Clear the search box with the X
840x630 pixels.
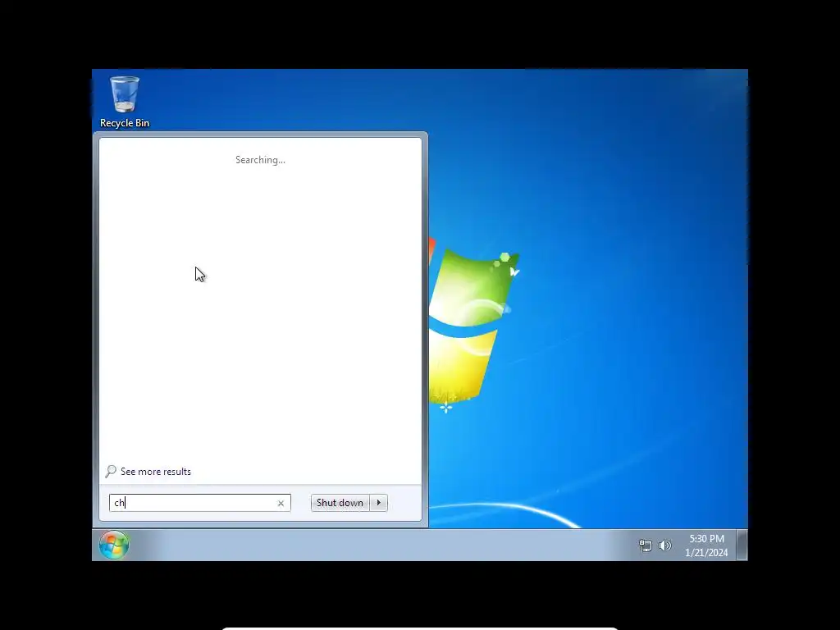click(281, 503)
